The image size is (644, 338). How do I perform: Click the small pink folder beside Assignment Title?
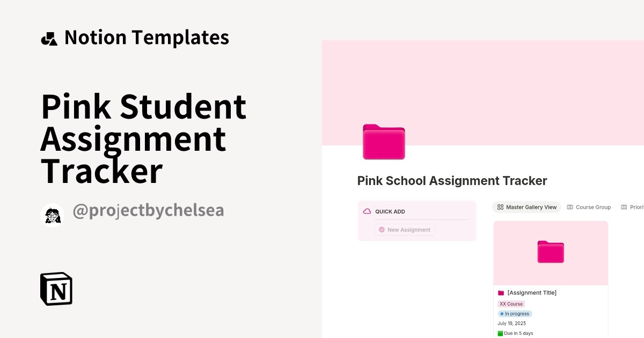pyautogui.click(x=501, y=292)
